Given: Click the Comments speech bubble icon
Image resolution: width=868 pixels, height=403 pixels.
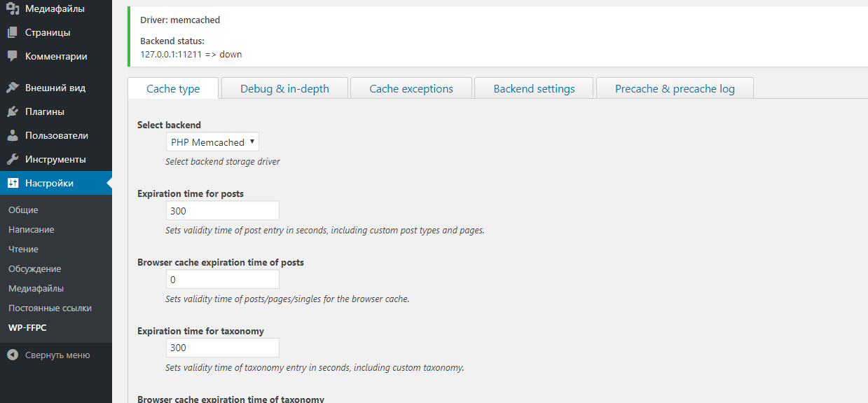Looking at the screenshot, I should point(13,56).
